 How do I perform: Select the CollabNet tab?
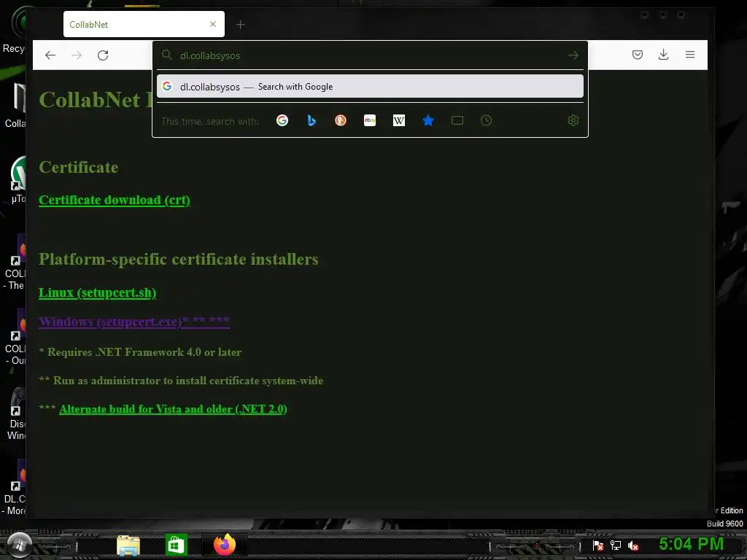pyautogui.click(x=144, y=24)
